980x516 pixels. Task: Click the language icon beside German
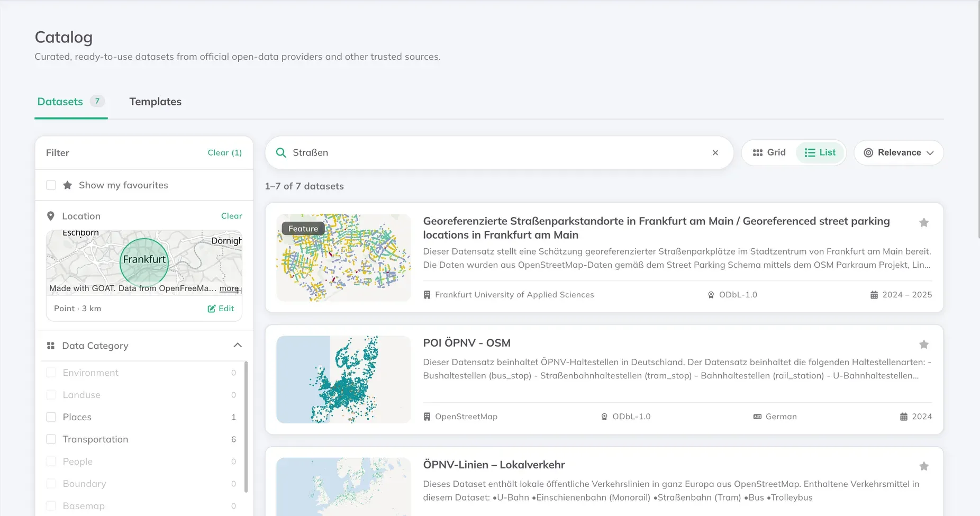[757, 417]
